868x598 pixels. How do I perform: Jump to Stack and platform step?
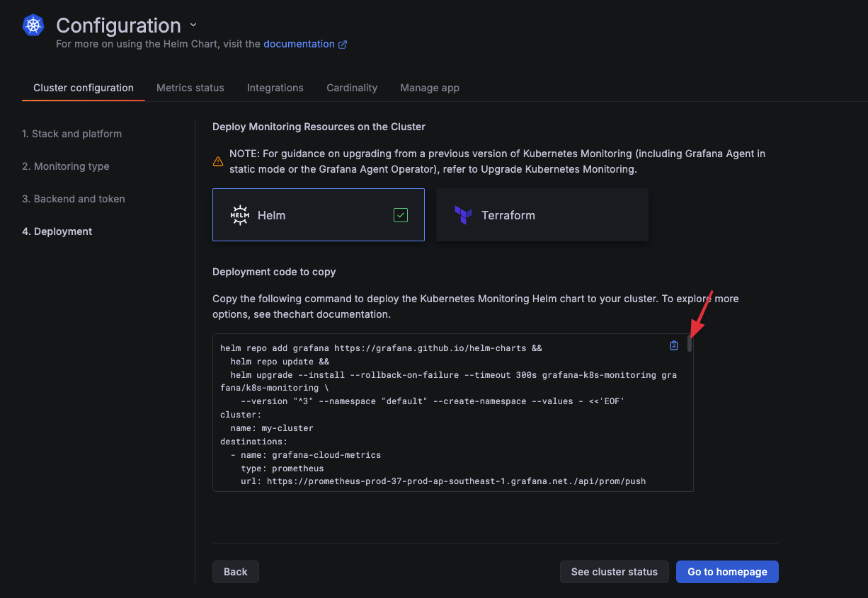coord(72,134)
